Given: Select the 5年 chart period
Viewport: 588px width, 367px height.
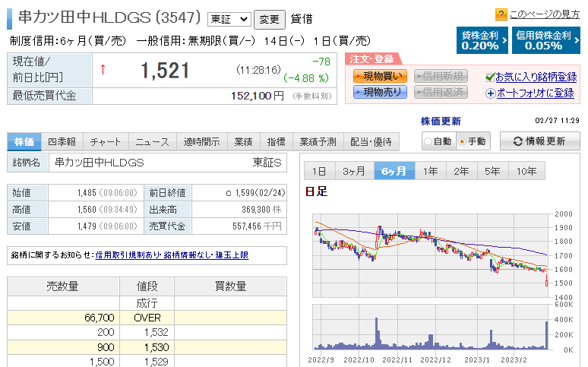Looking at the screenshot, I should tap(492, 171).
